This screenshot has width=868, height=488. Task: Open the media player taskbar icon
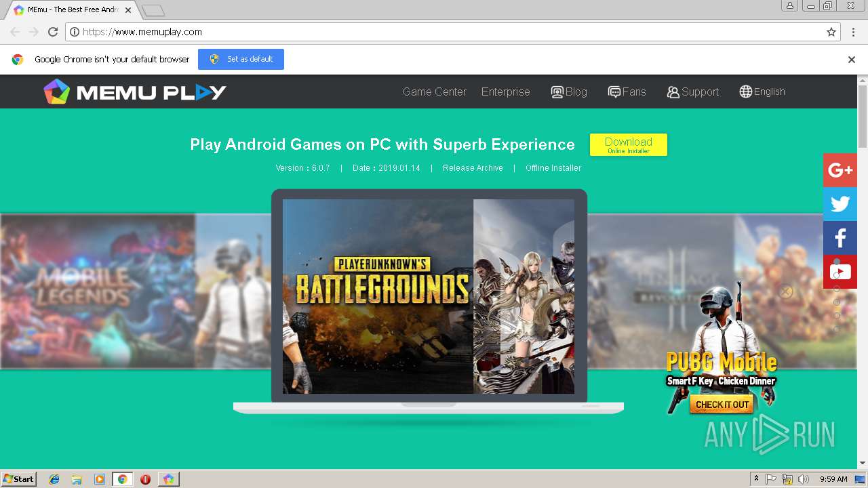pos(100,479)
